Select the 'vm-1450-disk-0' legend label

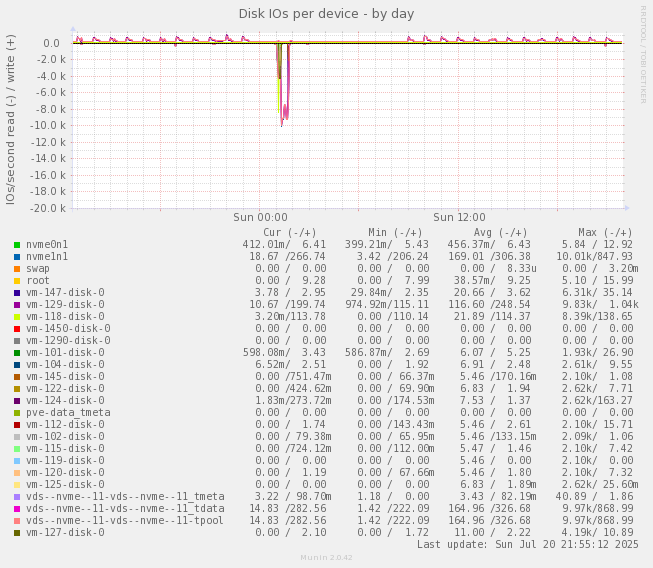point(68,329)
